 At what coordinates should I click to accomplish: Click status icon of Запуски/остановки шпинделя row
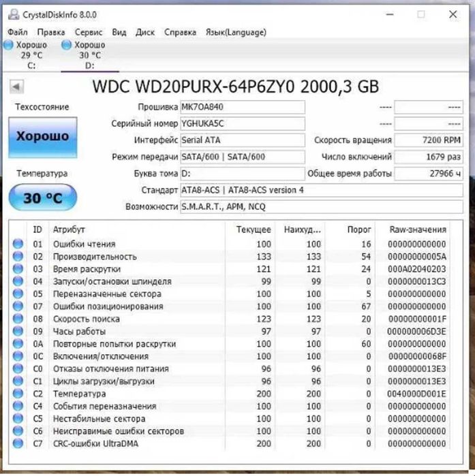(x=18, y=281)
